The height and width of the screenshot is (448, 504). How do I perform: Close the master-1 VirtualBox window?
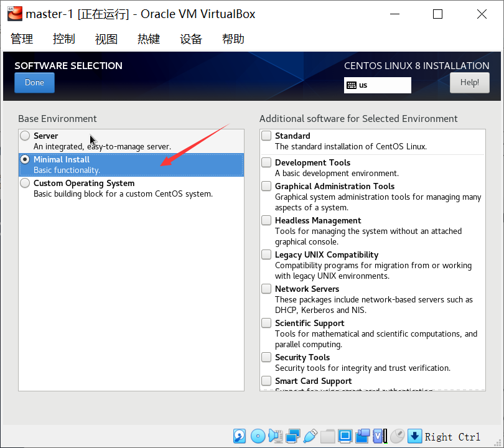tap(482, 14)
